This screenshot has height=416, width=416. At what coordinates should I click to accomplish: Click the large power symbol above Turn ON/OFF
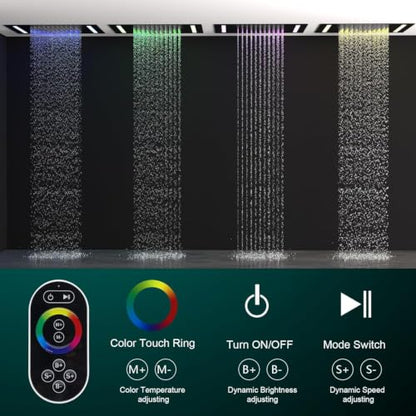click(257, 301)
